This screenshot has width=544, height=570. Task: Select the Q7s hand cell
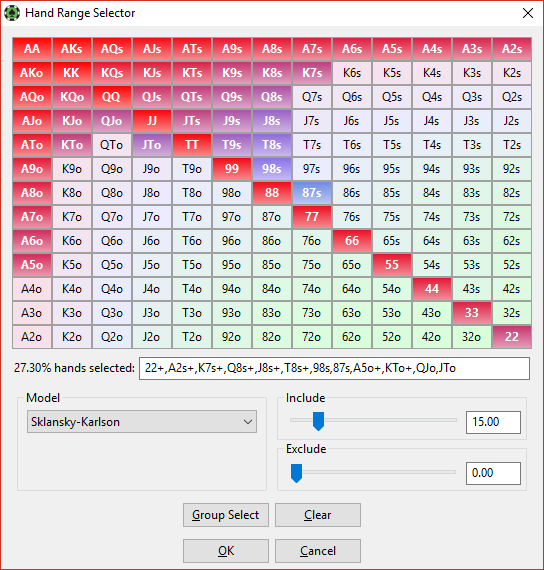(x=312, y=97)
